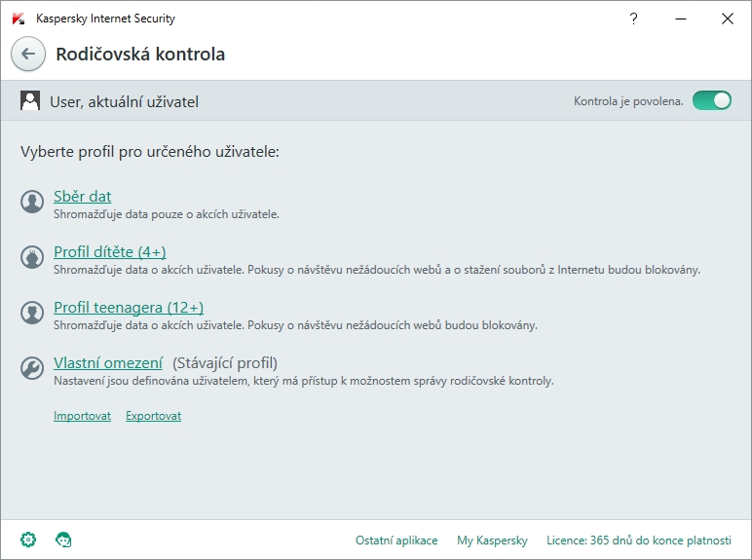Minimize the Kaspersky window

[681, 19]
